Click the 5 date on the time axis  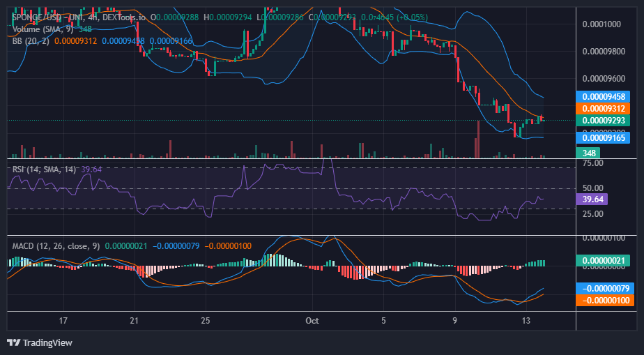[x=383, y=321]
